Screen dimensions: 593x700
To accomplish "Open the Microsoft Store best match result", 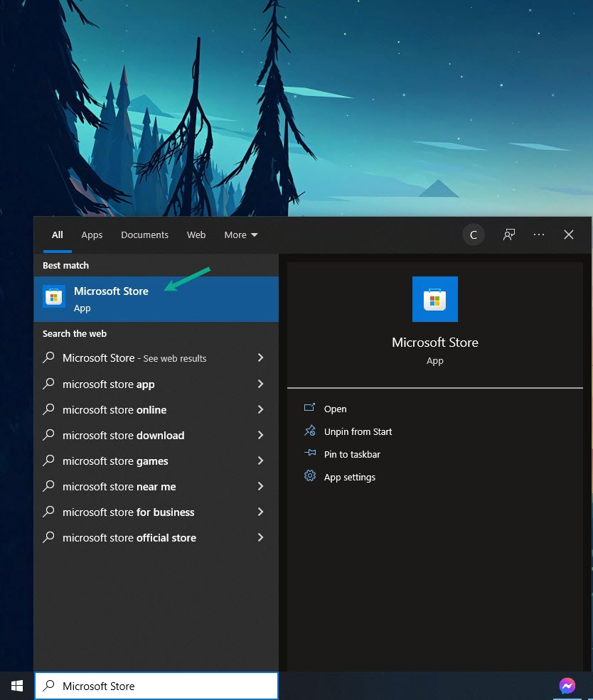I will pos(156,298).
